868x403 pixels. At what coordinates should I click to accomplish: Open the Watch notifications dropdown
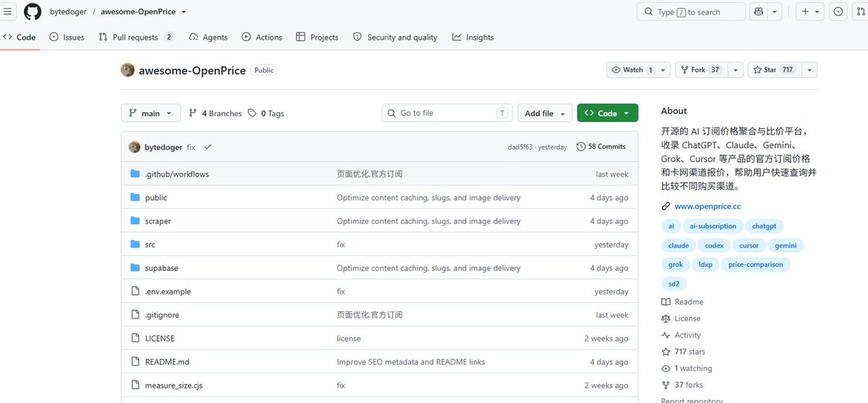[x=638, y=70]
